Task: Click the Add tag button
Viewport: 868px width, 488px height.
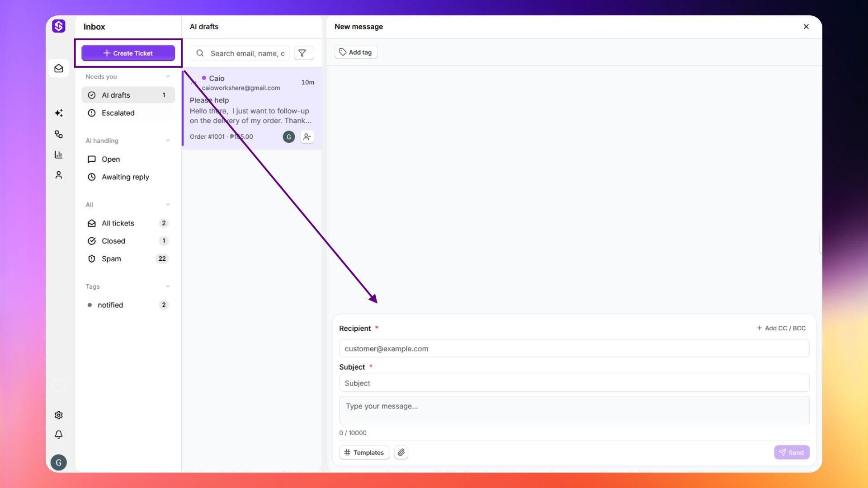Action: [356, 52]
